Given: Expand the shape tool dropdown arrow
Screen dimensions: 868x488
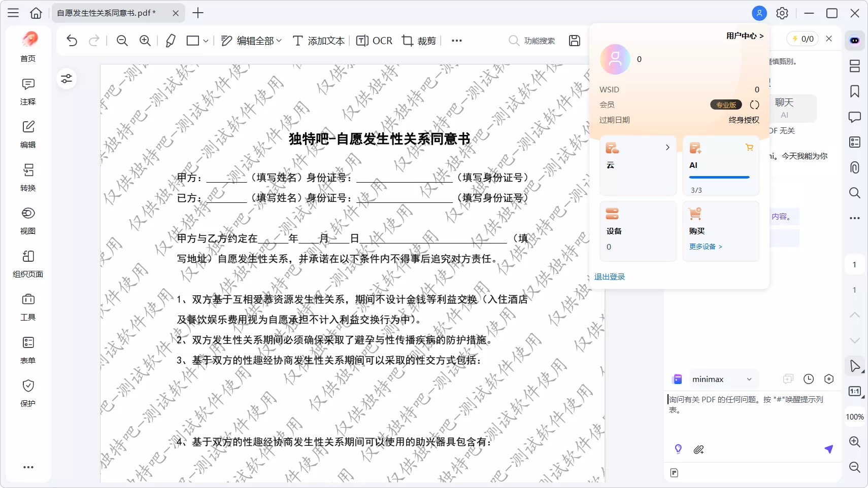Looking at the screenshot, I should [x=205, y=41].
